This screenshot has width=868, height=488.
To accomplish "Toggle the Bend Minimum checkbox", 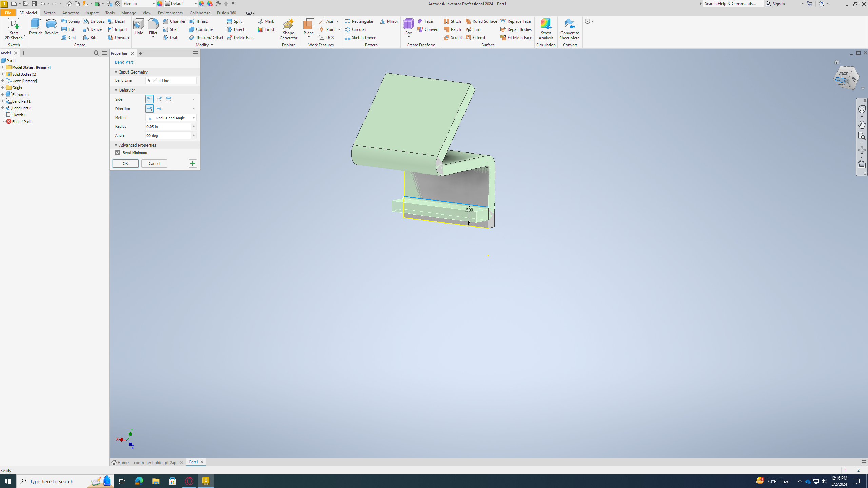I will [x=118, y=153].
